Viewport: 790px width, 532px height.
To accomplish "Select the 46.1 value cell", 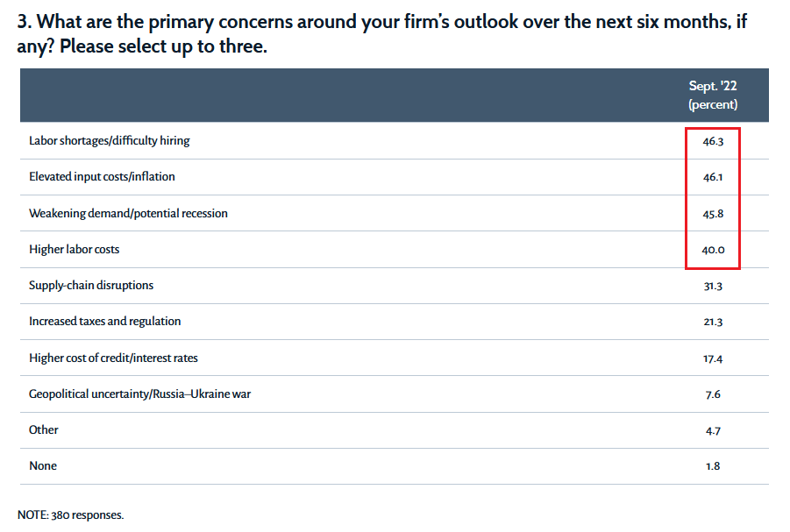I will 713,177.
